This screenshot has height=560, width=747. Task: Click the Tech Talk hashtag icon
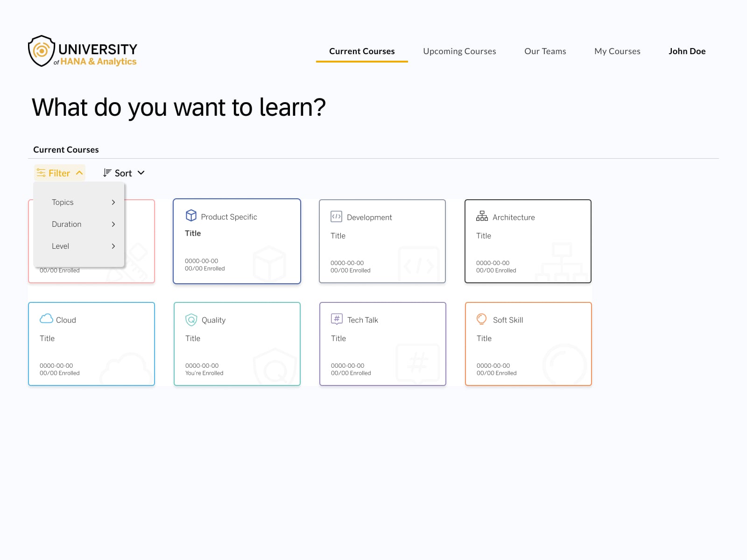tap(337, 319)
